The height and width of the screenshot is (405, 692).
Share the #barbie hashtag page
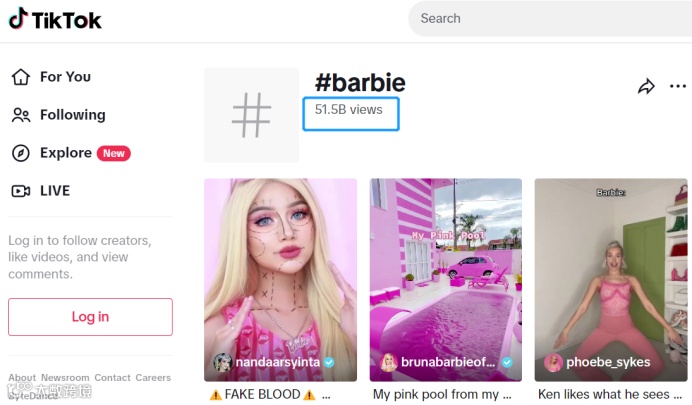646,86
